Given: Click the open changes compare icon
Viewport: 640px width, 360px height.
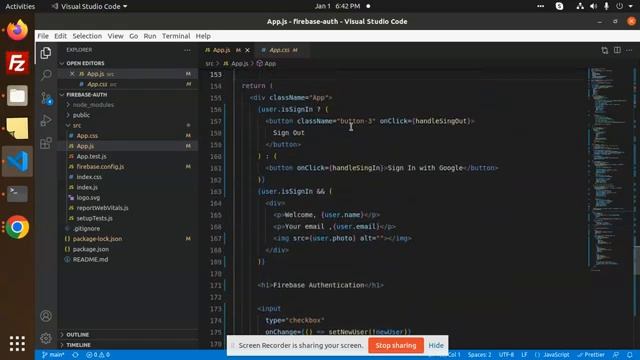Looking at the screenshot, I should coord(604,50).
